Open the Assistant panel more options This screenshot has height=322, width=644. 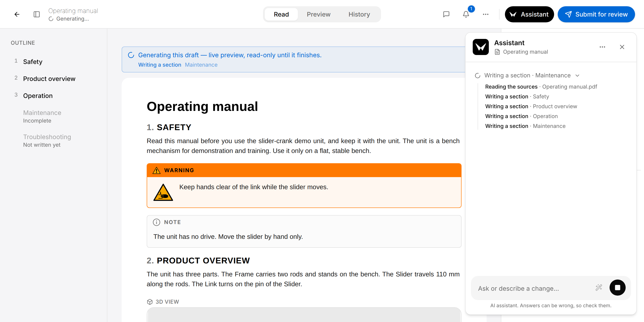pyautogui.click(x=602, y=47)
